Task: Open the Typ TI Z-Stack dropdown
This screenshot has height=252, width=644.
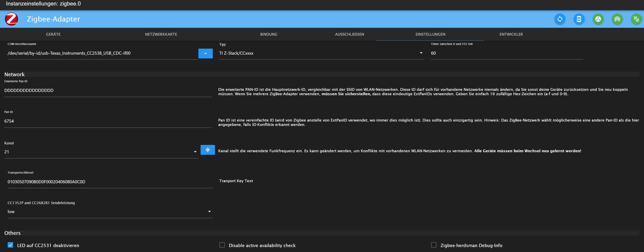Action: point(321,53)
